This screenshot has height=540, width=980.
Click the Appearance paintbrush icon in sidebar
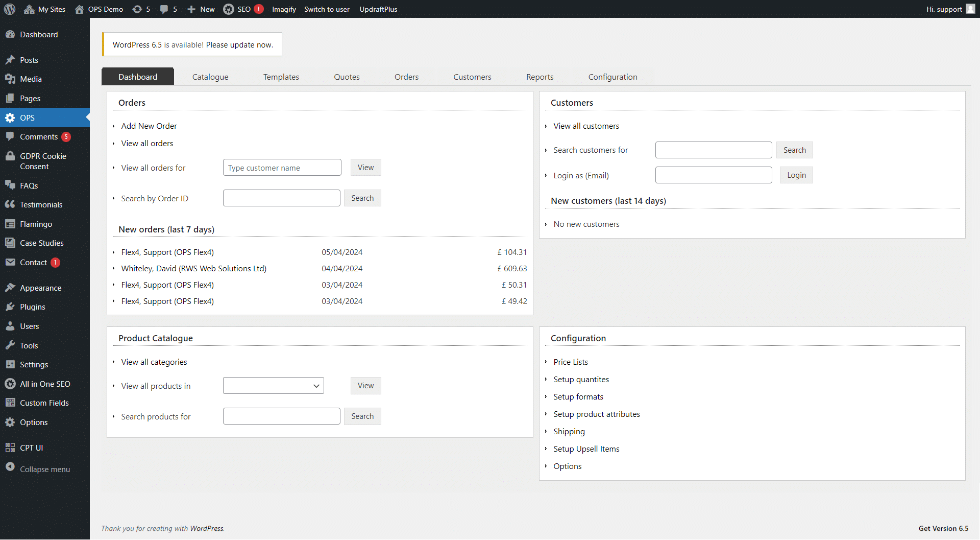pyautogui.click(x=10, y=288)
